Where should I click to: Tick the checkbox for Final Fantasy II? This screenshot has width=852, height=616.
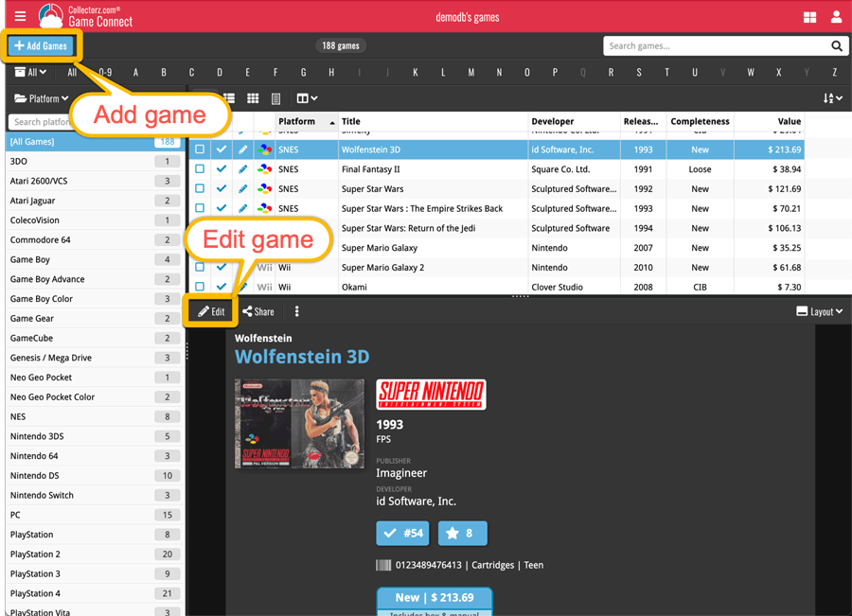point(200,169)
